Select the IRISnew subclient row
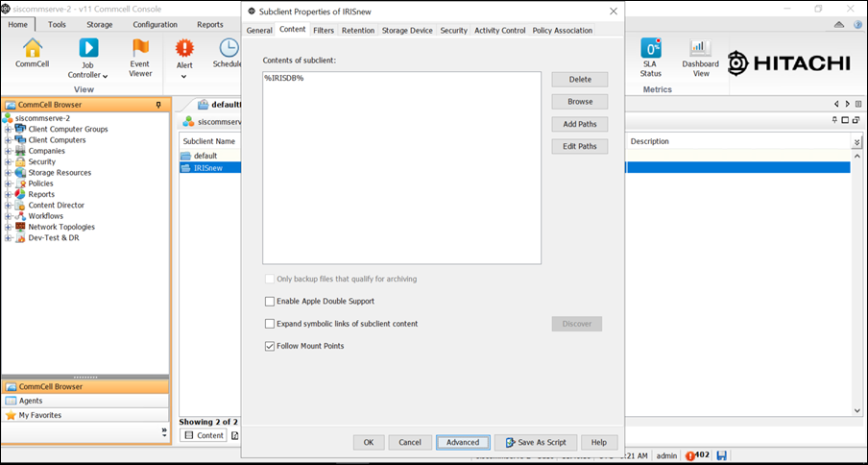 [x=210, y=168]
